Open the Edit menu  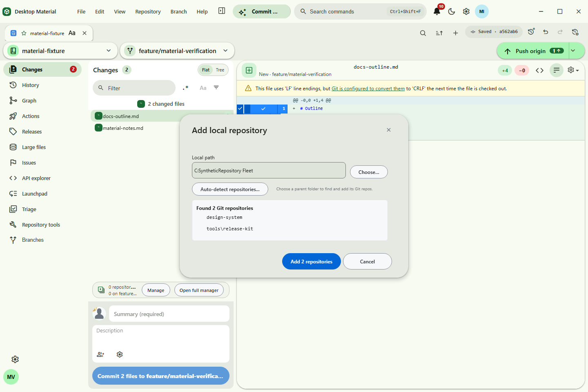coord(100,11)
